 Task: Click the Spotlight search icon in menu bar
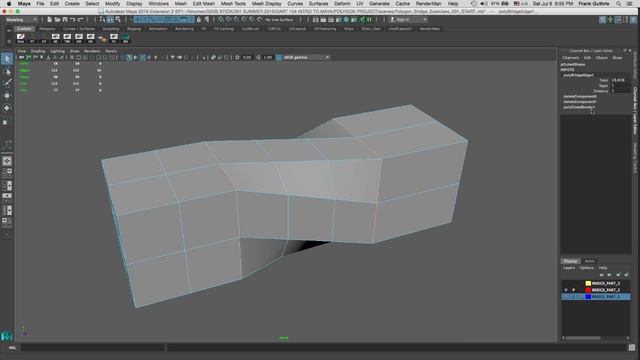[x=619, y=4]
